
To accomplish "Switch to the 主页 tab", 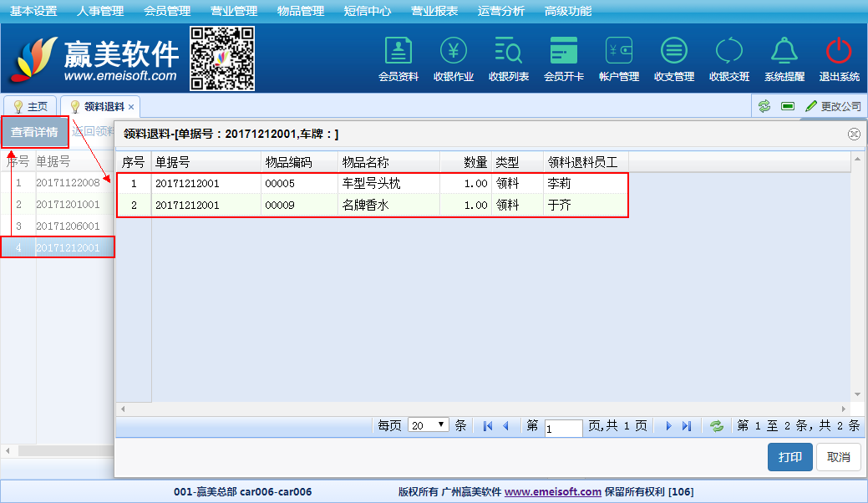I will (x=31, y=107).
